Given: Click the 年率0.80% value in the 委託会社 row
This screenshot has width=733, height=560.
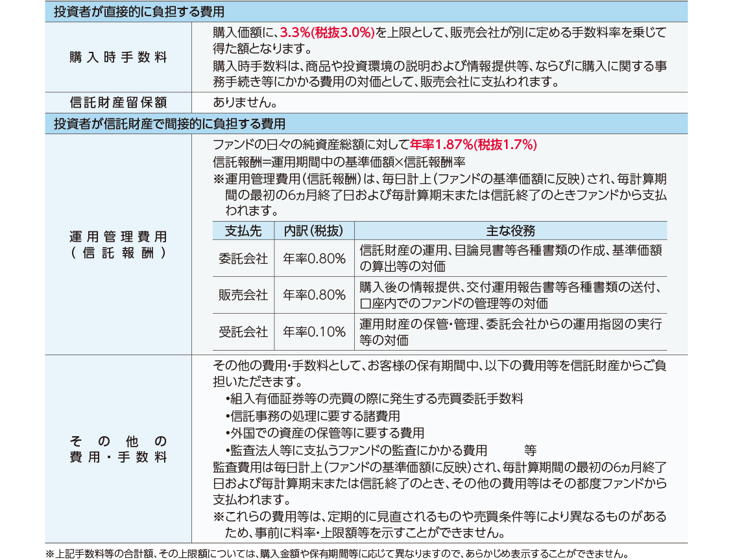Looking at the screenshot, I should click(315, 258).
